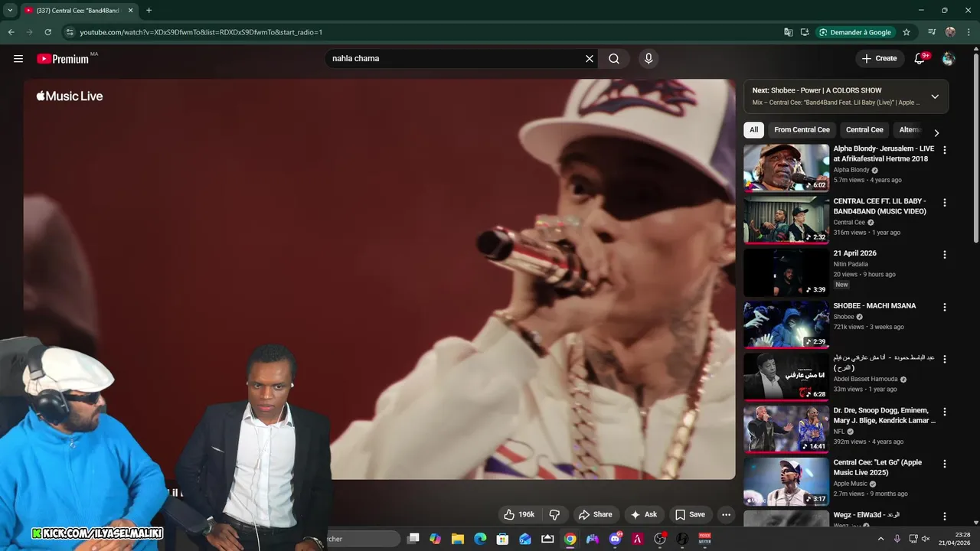Open options for Dr. Dre NFL video
This screenshot has width=980, height=551.
click(x=944, y=412)
